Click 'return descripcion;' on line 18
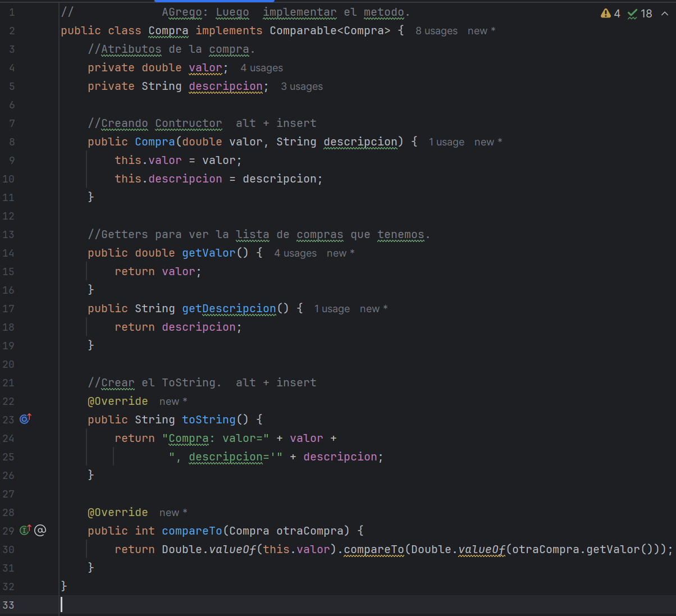The width and height of the screenshot is (676, 616). pos(178,327)
